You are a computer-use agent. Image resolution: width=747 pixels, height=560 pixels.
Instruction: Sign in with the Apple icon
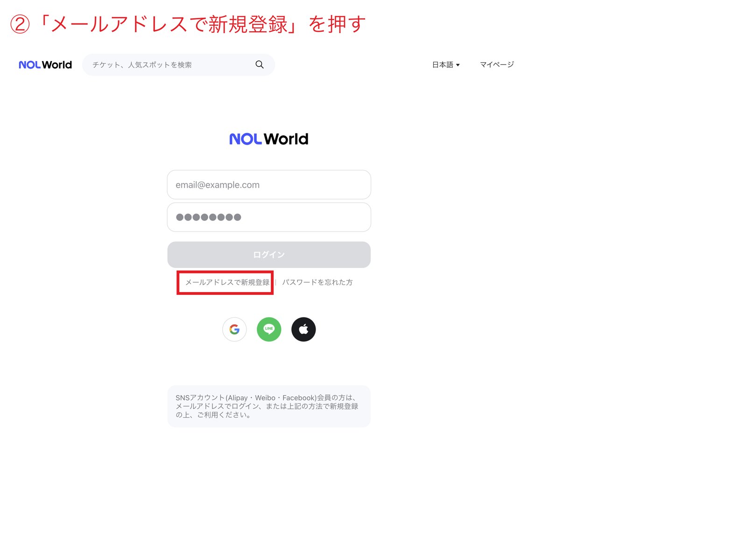pyautogui.click(x=303, y=329)
